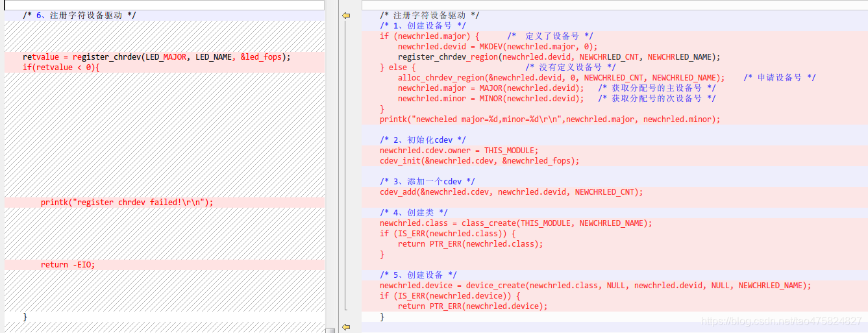Click the 'cdev_add(&newchrled.cdev' line
Viewport: 868px width, 333px height.
pyautogui.click(x=511, y=192)
